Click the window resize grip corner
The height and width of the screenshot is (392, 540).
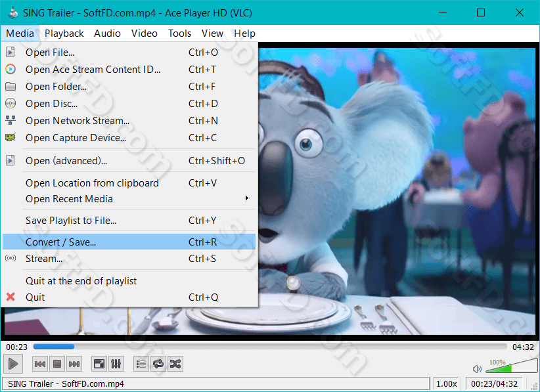535,387
